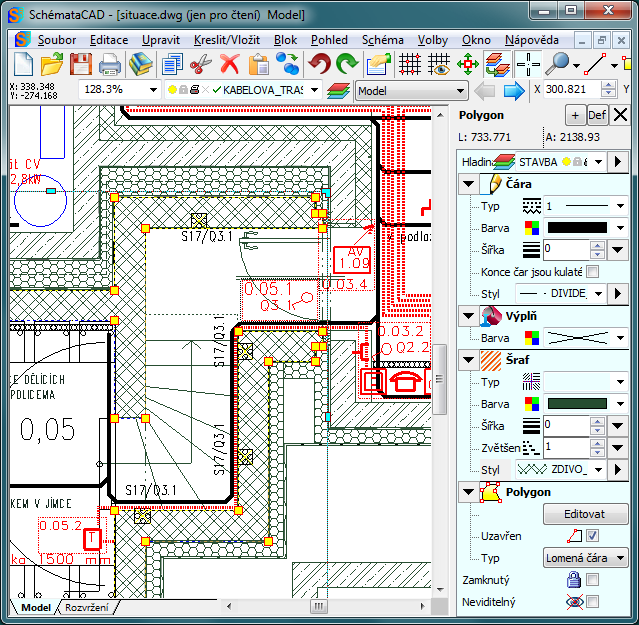This screenshot has width=639, height=625.
Task: Check the Zamknutý lock checkbox
Action: point(592,580)
